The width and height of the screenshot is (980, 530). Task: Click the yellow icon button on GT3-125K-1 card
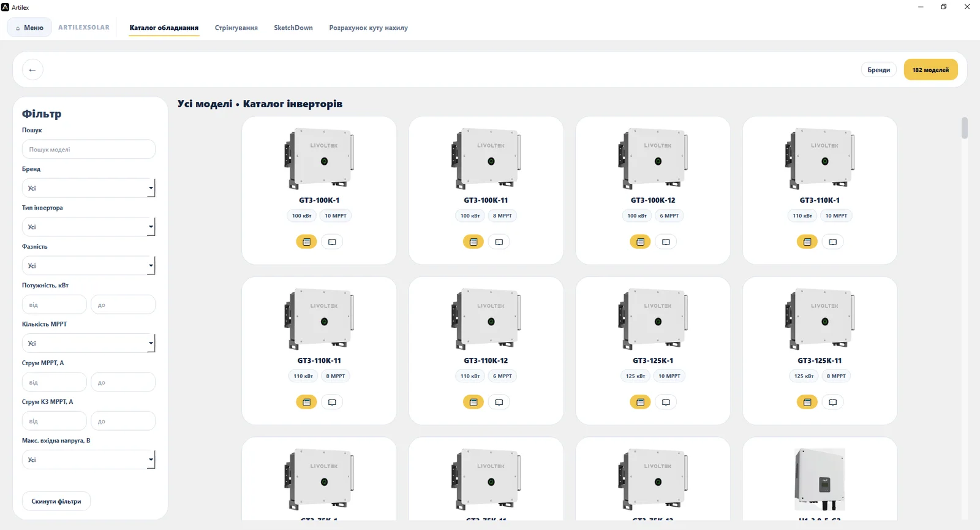coord(640,403)
